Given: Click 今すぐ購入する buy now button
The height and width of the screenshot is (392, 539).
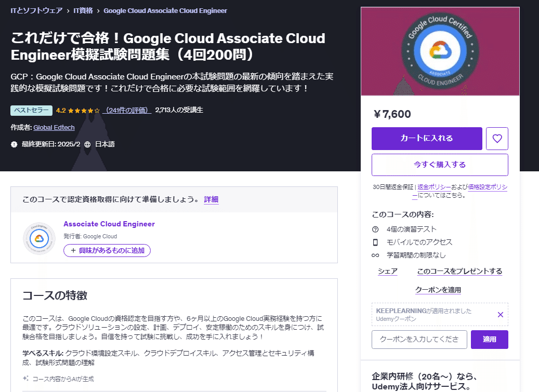Looking at the screenshot, I should tap(440, 165).
